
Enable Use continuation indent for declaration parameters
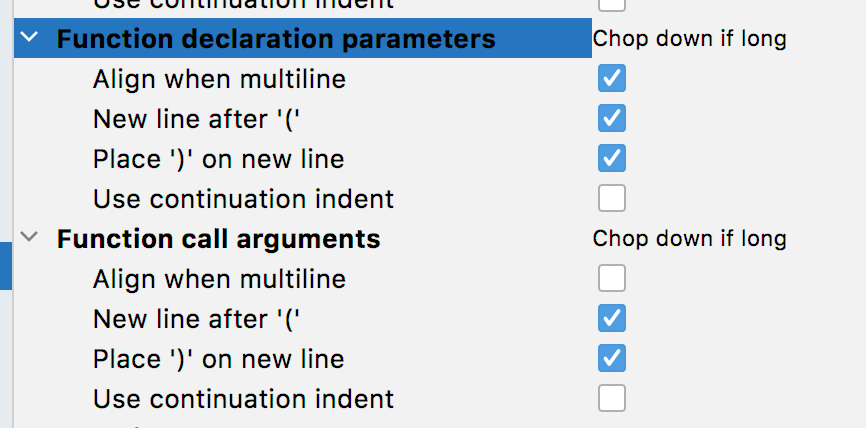pyautogui.click(x=611, y=199)
